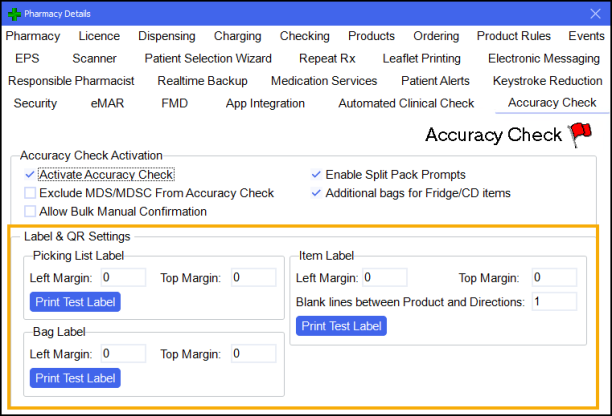Enable Exclude MDS/MDSC From Accuracy Check
Viewport: 612px width, 416px height.
click(x=30, y=193)
